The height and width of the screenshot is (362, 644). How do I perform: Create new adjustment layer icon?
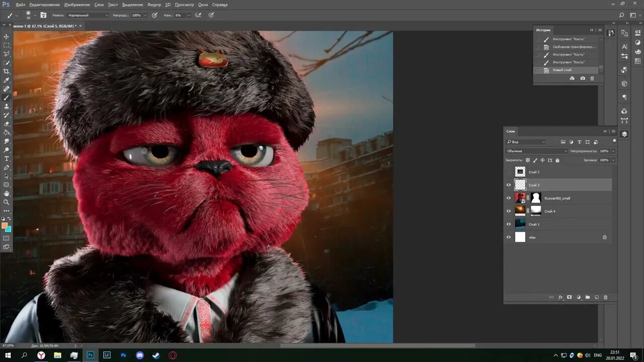(579, 297)
